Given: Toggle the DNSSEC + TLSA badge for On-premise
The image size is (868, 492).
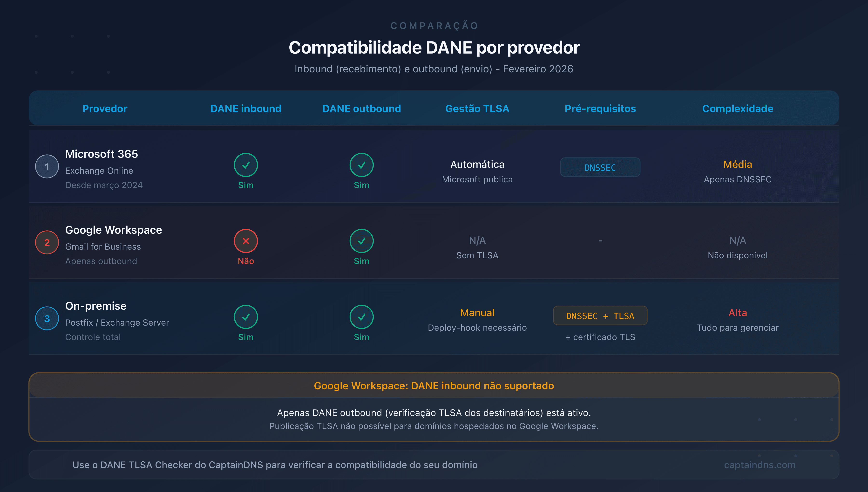Looking at the screenshot, I should (x=600, y=316).
